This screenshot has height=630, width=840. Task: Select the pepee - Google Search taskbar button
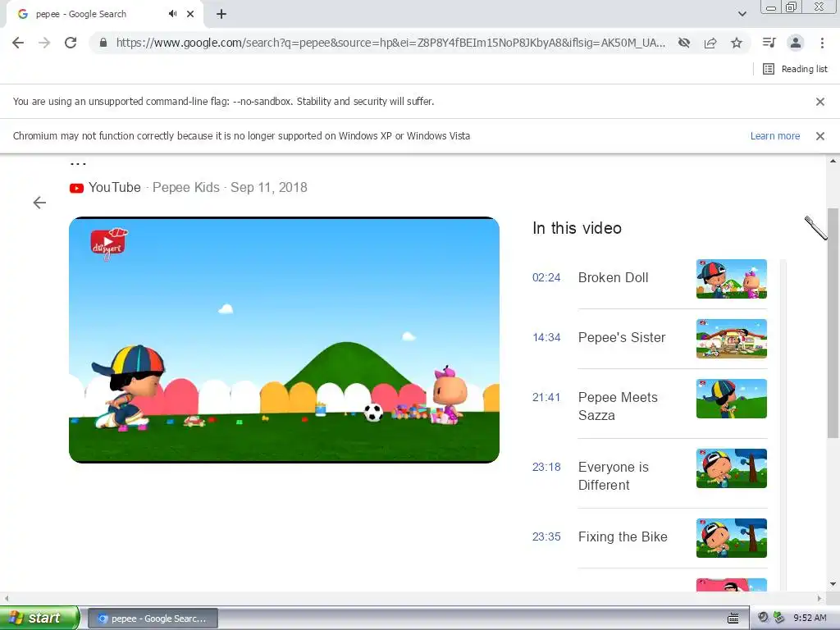pyautogui.click(x=153, y=619)
